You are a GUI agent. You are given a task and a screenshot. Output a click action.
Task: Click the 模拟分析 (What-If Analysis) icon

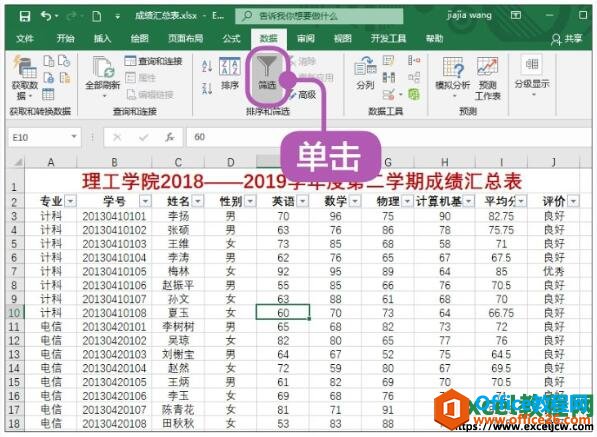tap(453, 73)
